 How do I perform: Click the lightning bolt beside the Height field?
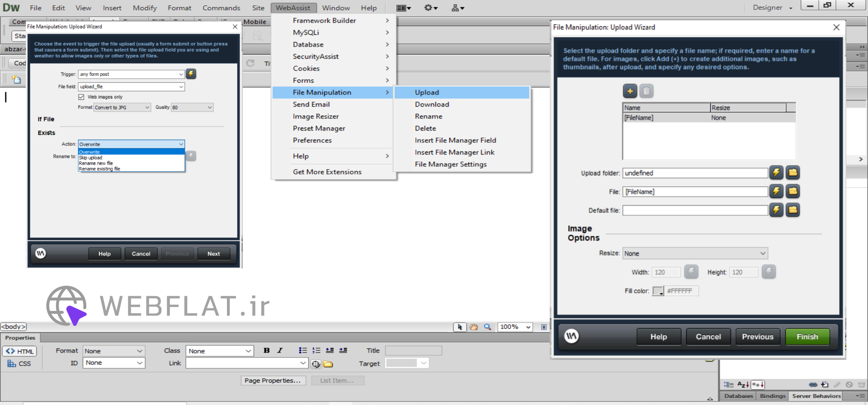769,272
